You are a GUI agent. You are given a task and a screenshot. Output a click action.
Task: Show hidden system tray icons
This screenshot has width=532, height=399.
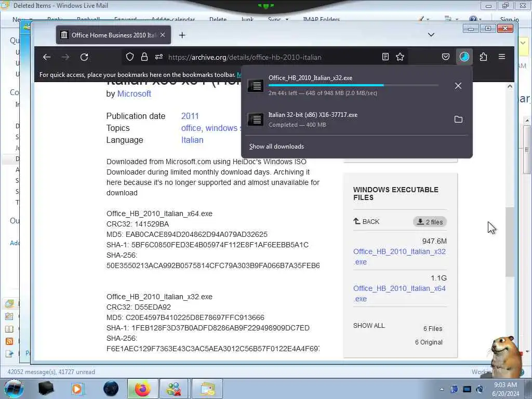click(x=442, y=389)
